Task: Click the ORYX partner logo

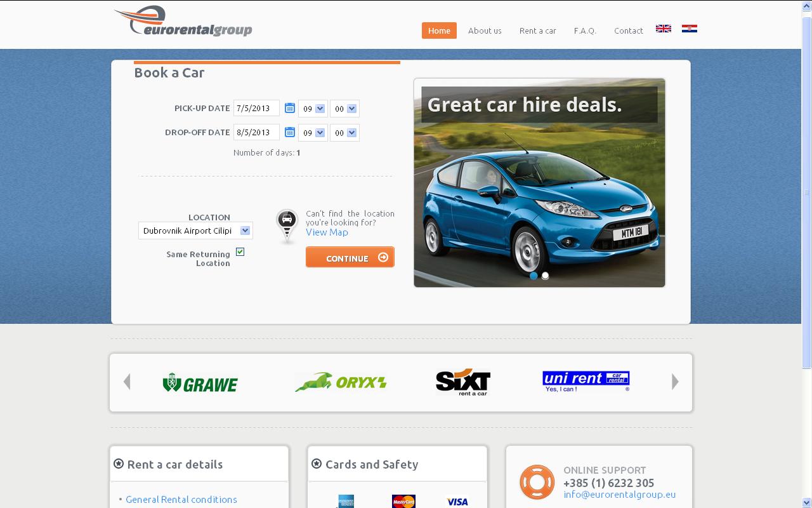Action: tap(341, 382)
